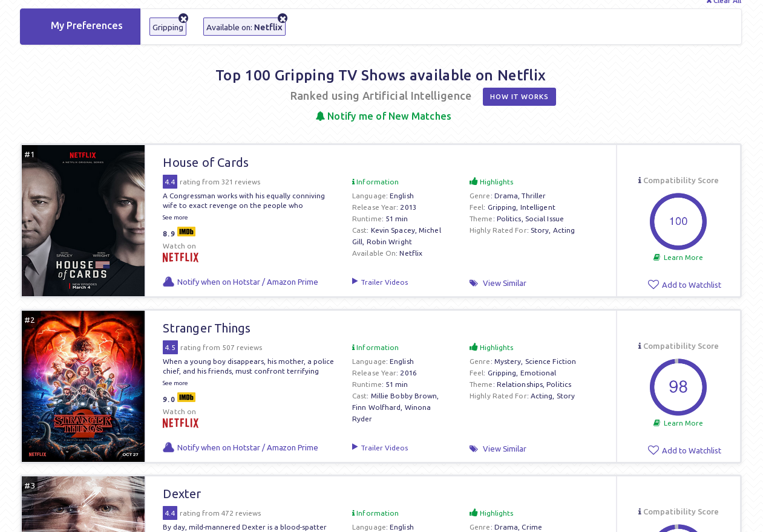Click the Stranger Things Hotstar notify bell
Screen dimensions: 763x532
(168, 447)
